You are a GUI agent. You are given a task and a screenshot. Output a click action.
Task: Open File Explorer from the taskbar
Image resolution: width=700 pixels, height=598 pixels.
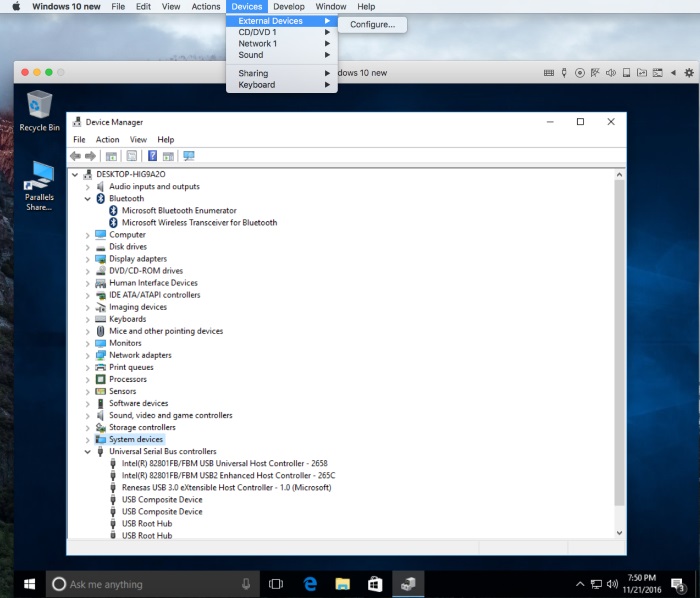tap(342, 584)
